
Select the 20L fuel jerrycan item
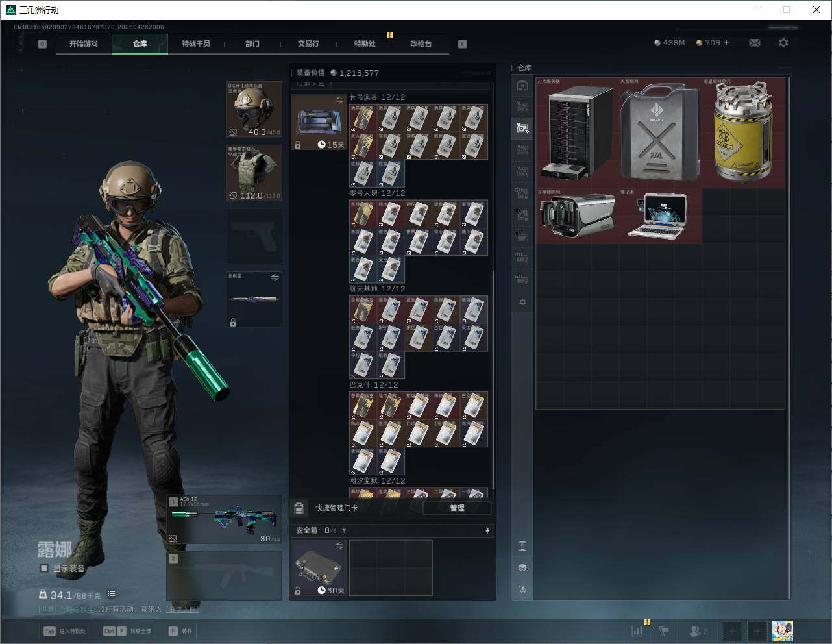click(x=661, y=132)
